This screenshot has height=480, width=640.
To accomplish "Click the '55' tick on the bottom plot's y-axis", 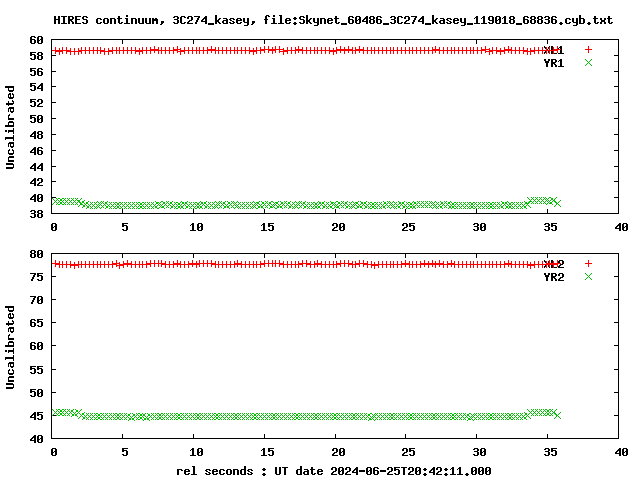I will 36,369.
